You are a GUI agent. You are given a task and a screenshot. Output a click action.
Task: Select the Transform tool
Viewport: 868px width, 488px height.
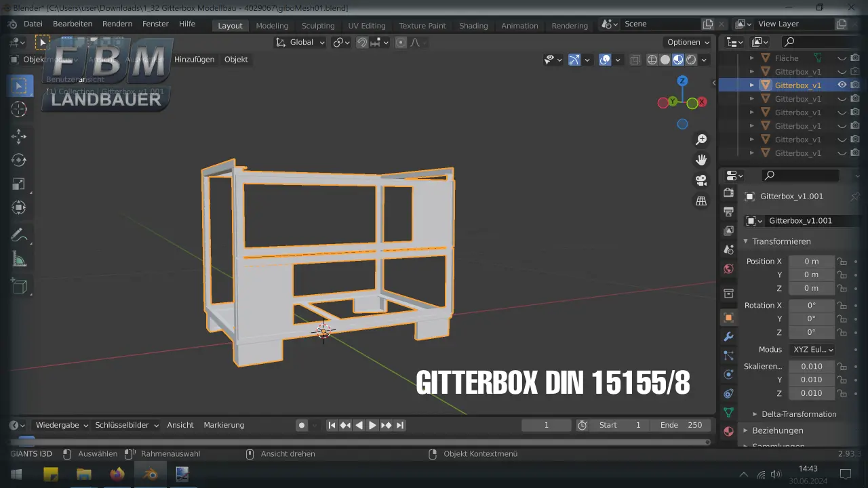(19, 207)
